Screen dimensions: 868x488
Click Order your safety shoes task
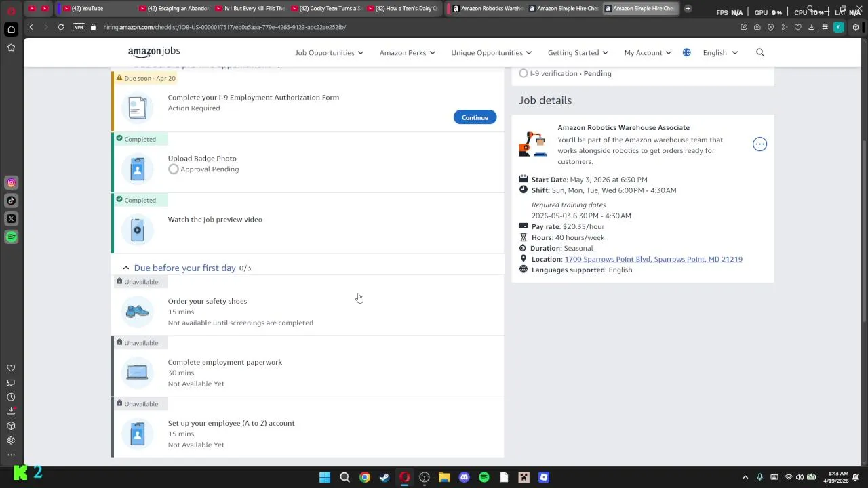point(207,301)
